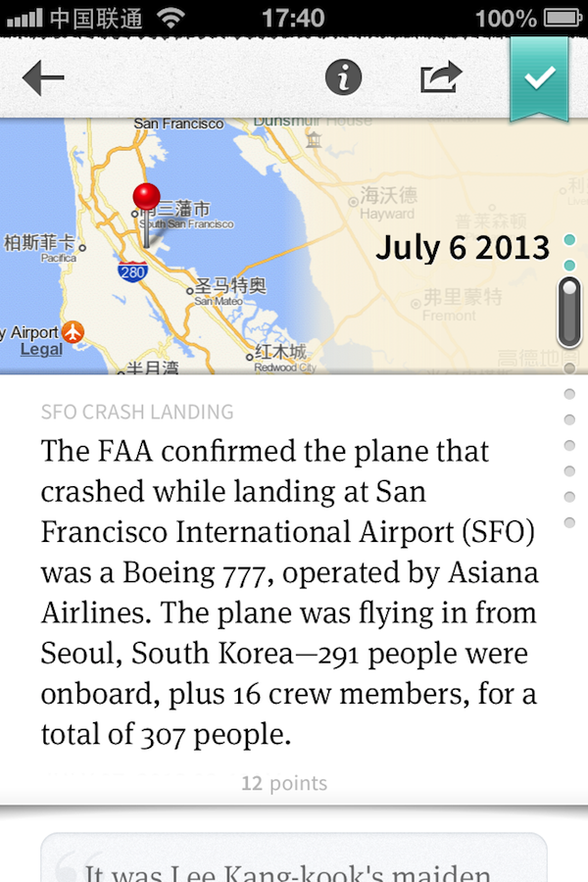This screenshot has width=588, height=882.
Task: Tap the SFO CRASH LANDING heading
Action: (x=137, y=413)
